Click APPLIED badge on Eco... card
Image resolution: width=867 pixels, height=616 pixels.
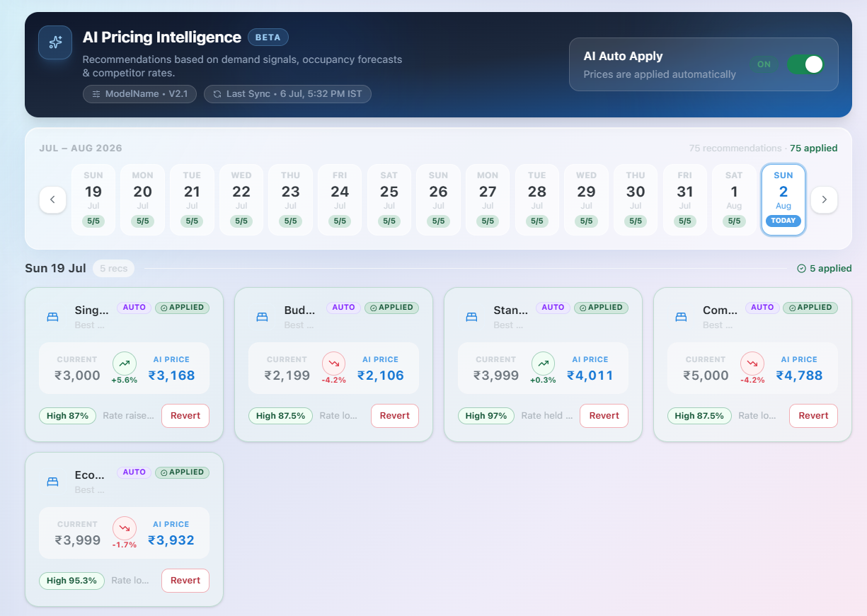(x=183, y=472)
